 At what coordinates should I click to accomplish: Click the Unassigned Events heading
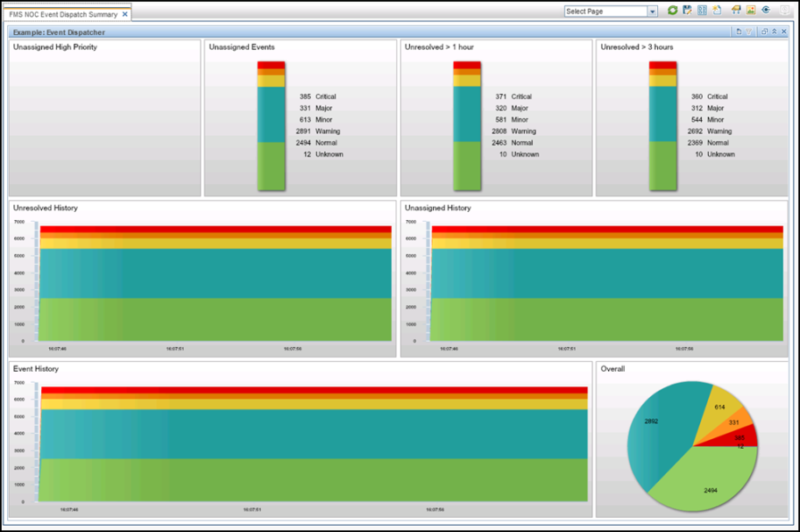[242, 47]
